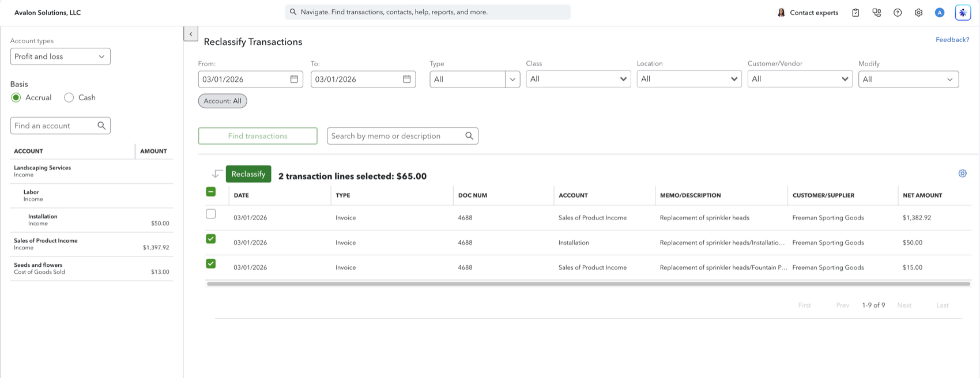980x378 pixels.
Task: Open the Class dropdown
Action: pos(578,79)
